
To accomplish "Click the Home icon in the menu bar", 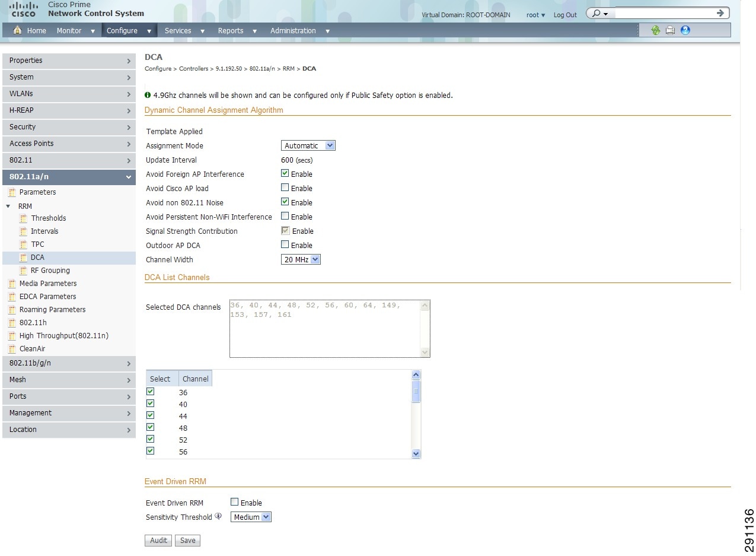I will click(x=18, y=30).
